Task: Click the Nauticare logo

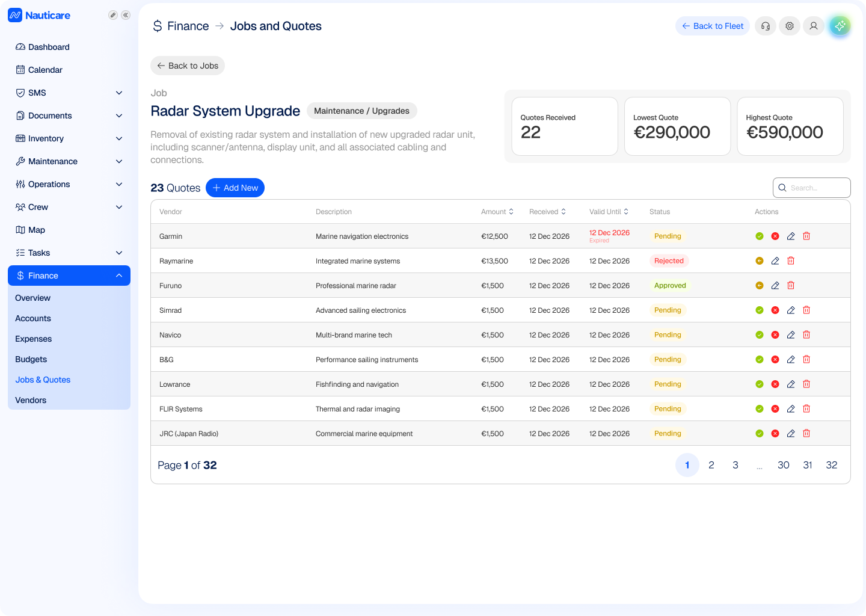Action: tap(39, 15)
